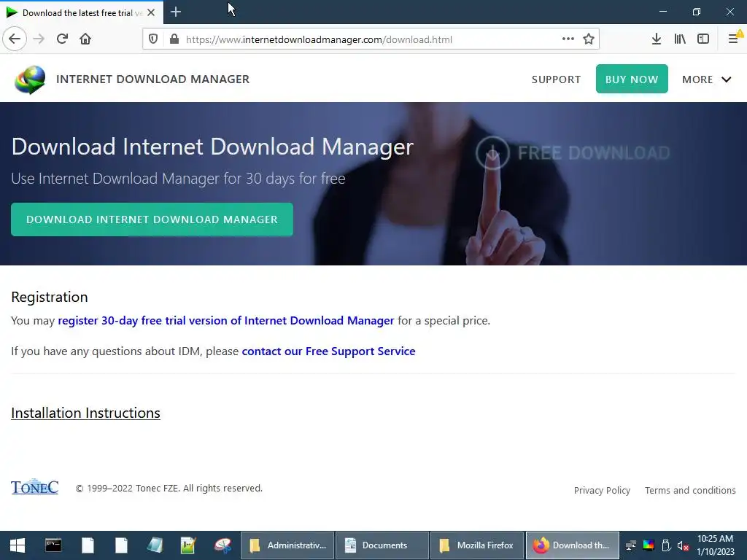Open the Firefox hamburger menu
747x560 pixels.
click(734, 39)
